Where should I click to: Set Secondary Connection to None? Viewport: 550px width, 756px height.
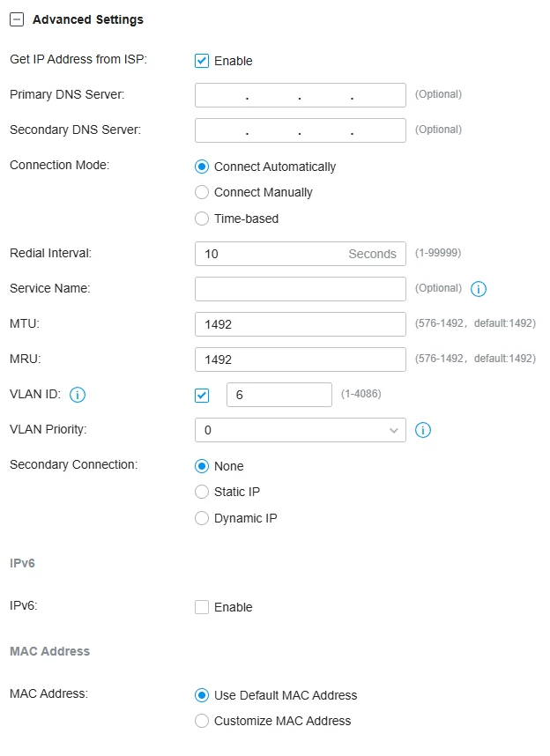click(x=202, y=466)
